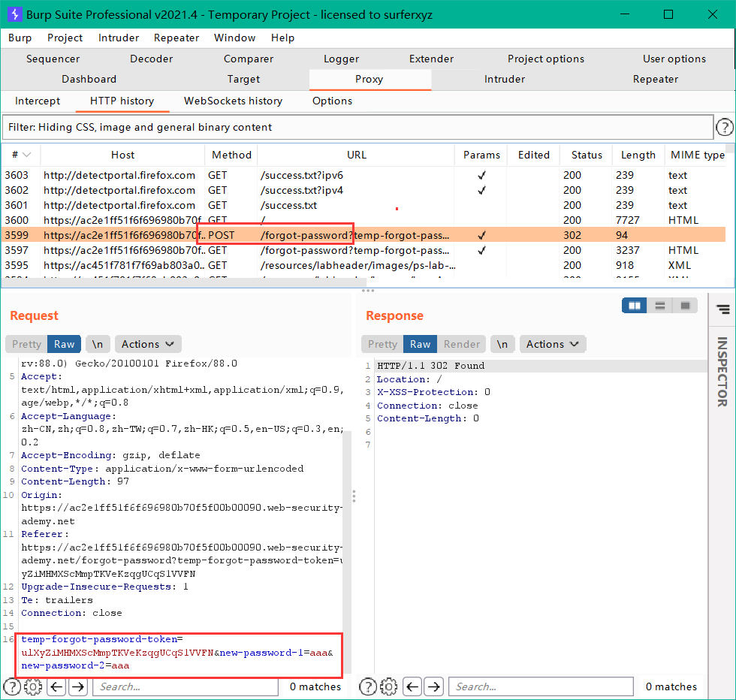Expand Request Actions dropdown

148,344
